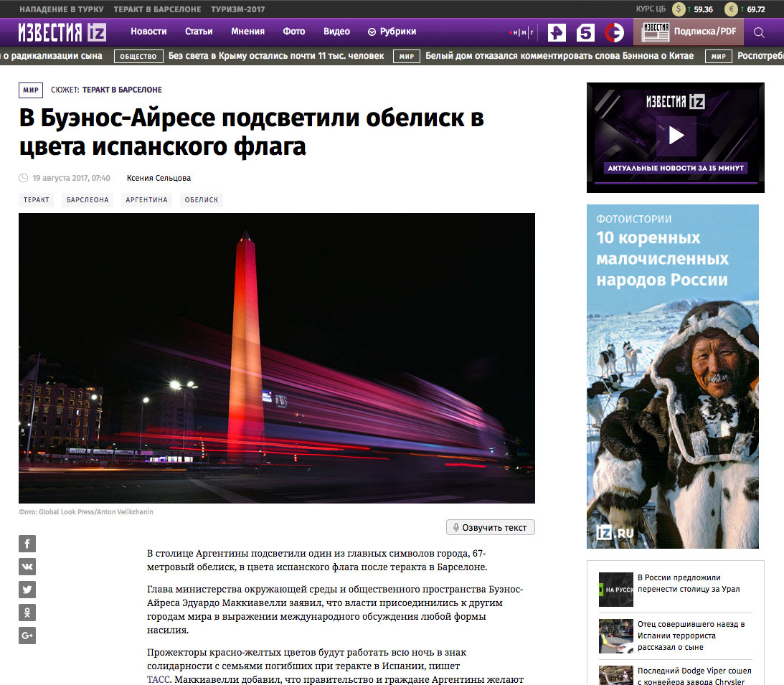The height and width of the screenshot is (685, 784).
Task: Expand the Рубрики dropdown menu
Action: tap(392, 32)
